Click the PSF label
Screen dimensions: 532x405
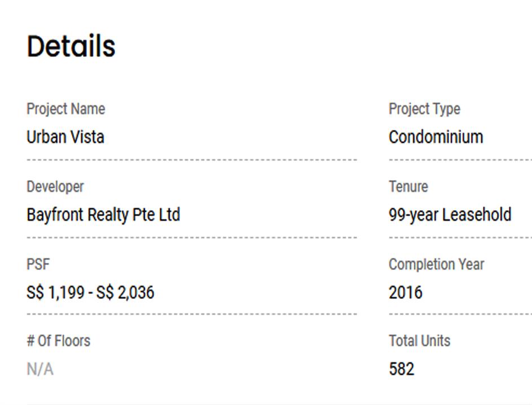tap(38, 264)
